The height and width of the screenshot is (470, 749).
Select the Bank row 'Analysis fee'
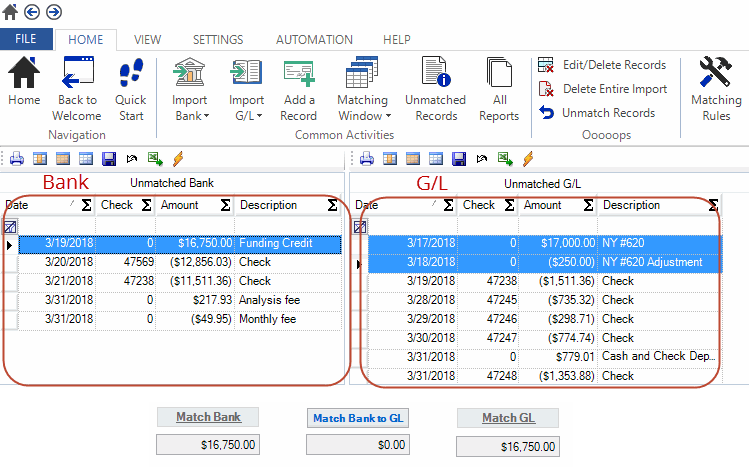coord(180,300)
